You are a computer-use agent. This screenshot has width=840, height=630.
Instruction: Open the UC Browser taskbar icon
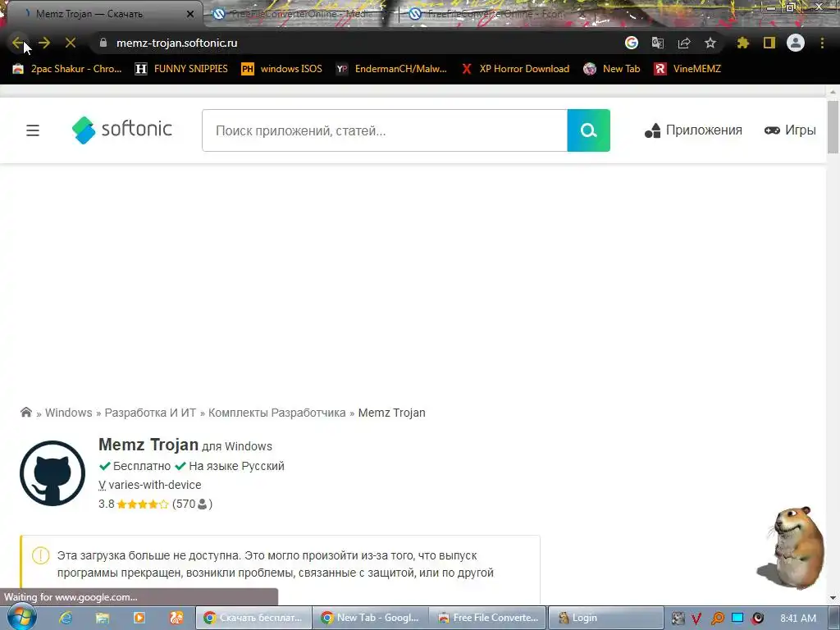(176, 618)
